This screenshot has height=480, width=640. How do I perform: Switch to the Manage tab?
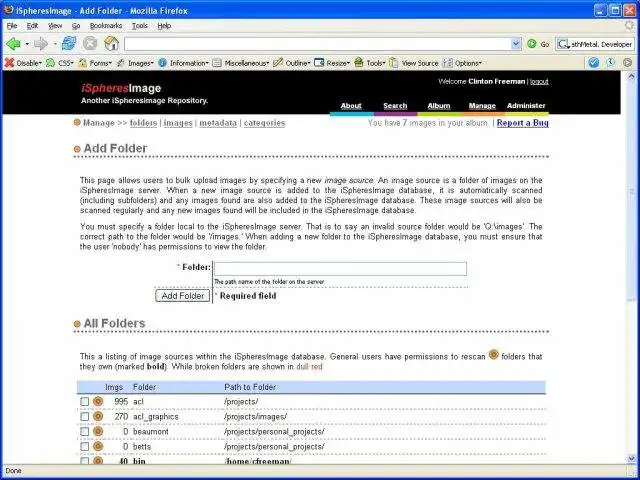tap(482, 106)
